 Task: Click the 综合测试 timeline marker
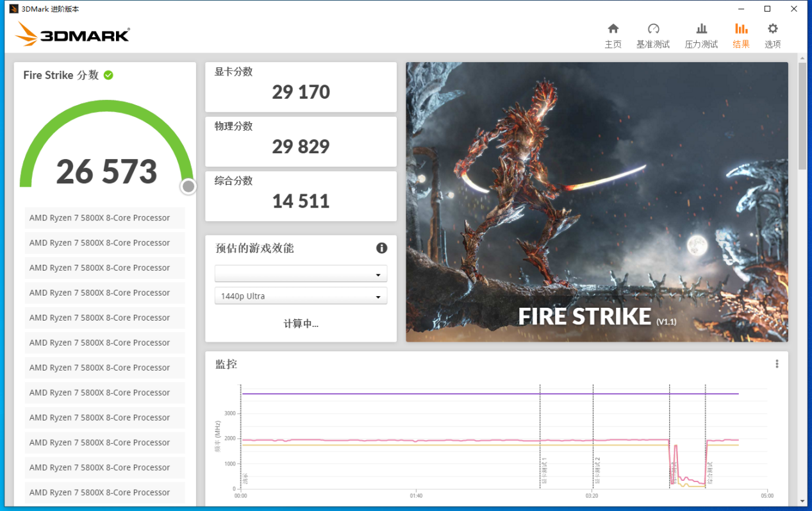tap(710, 473)
